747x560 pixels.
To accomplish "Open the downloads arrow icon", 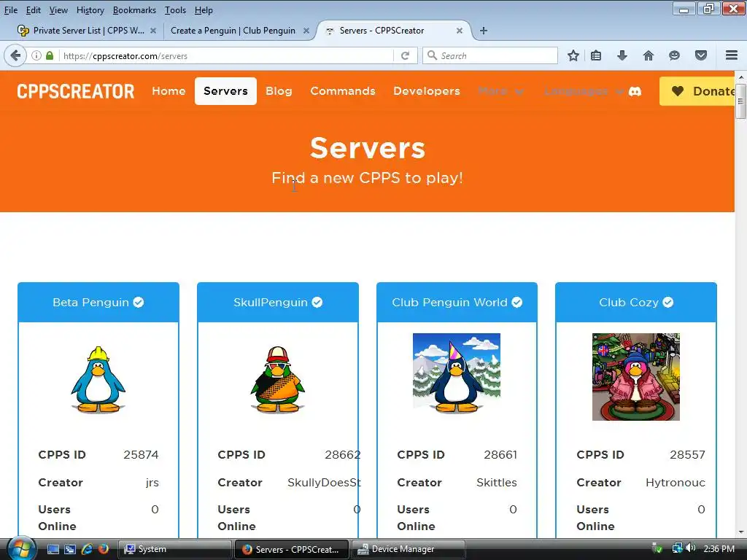I will click(622, 55).
